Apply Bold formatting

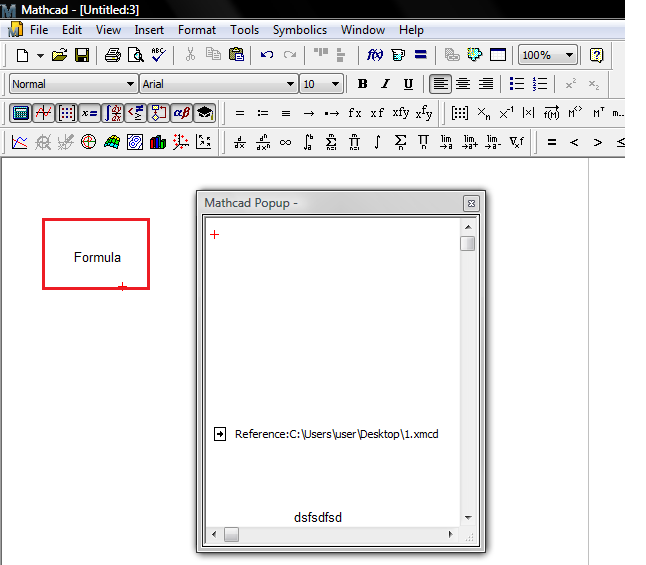pos(363,84)
